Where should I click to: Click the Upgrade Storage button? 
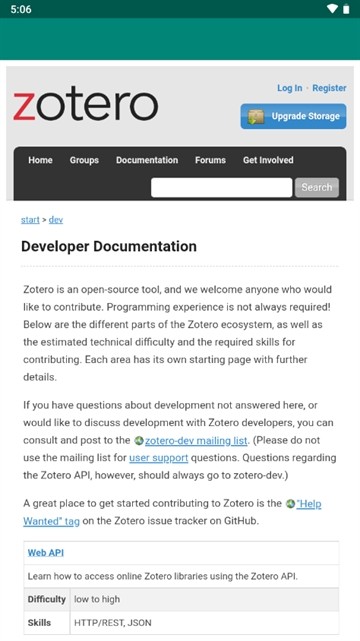(x=293, y=117)
